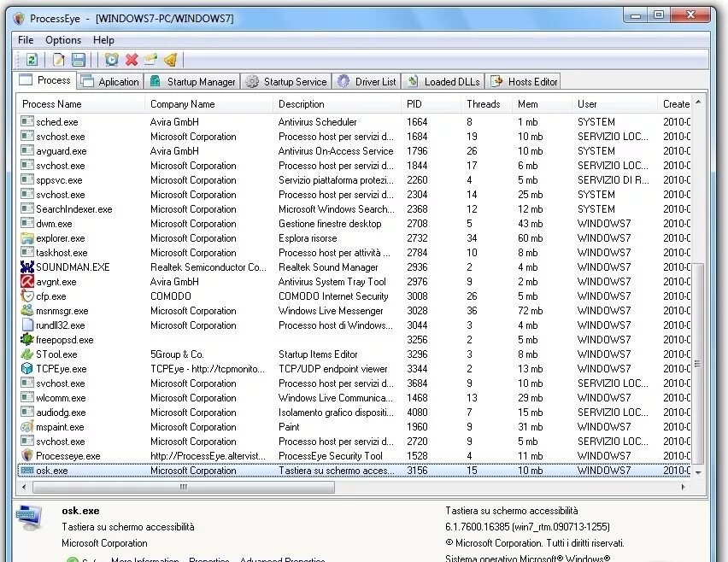Select the cfp.exe COMODO shield icon

pyautogui.click(x=27, y=296)
